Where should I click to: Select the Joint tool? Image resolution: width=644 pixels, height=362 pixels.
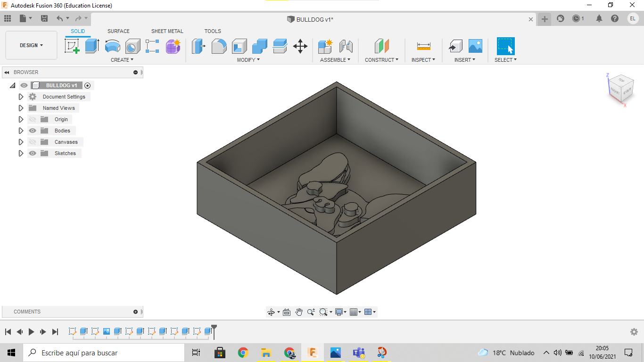[346, 46]
